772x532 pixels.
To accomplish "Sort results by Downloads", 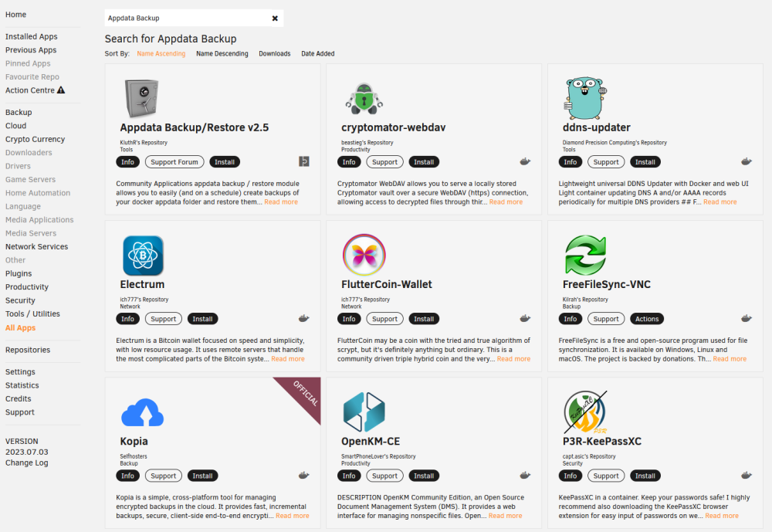I will coord(275,54).
